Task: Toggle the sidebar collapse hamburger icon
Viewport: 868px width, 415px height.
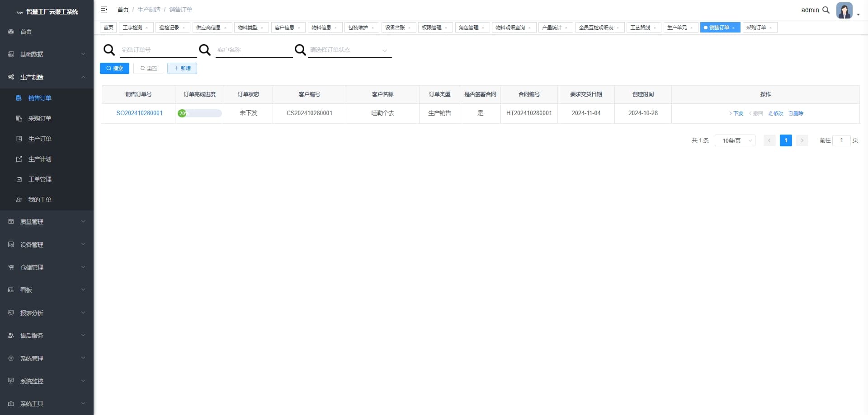Action: click(x=104, y=9)
